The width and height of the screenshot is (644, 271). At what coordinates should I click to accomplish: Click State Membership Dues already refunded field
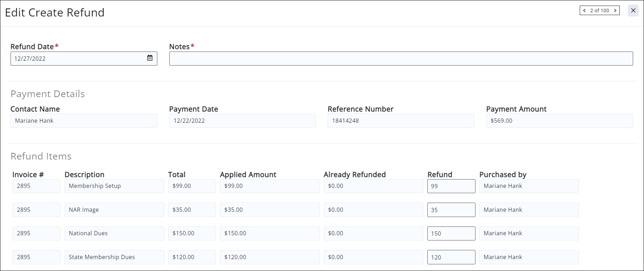(373, 257)
